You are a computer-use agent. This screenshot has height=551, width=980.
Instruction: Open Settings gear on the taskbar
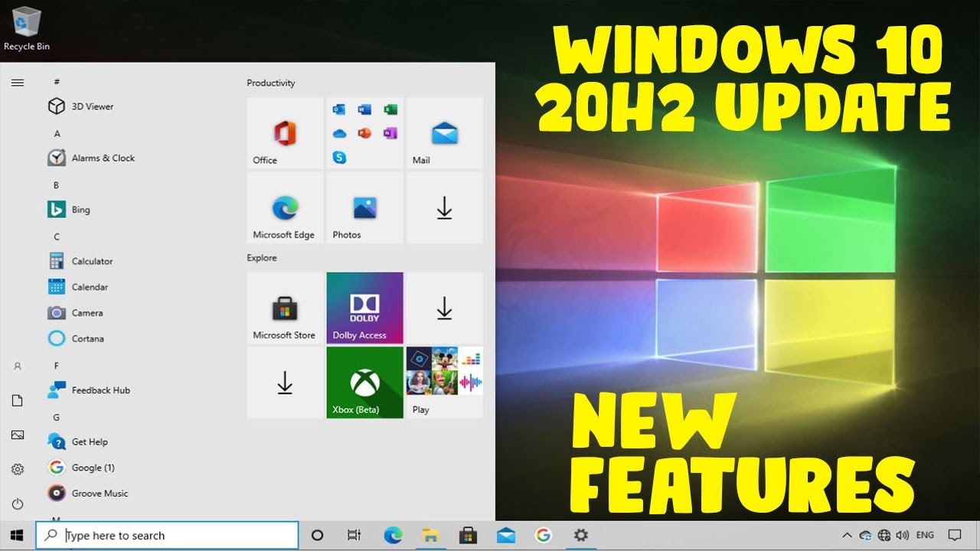coord(581,536)
